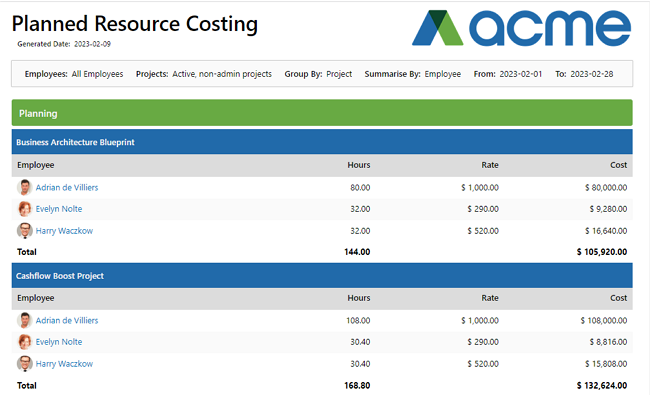Click Harry Waczkow avatar in Cashflow Boost Project
650x395 pixels.
[x=24, y=364]
